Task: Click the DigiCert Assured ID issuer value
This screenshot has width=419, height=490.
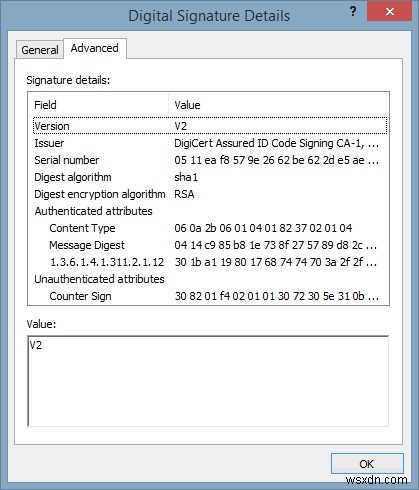Action: [x=276, y=143]
